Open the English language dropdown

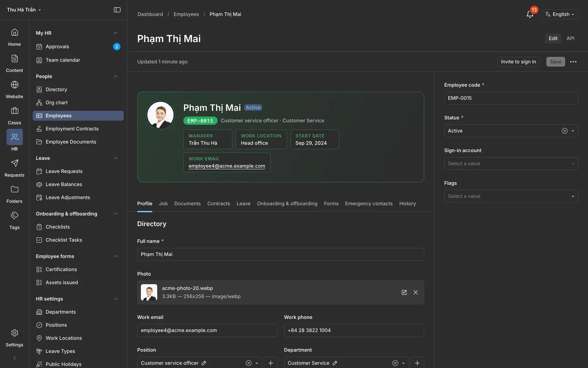(560, 14)
